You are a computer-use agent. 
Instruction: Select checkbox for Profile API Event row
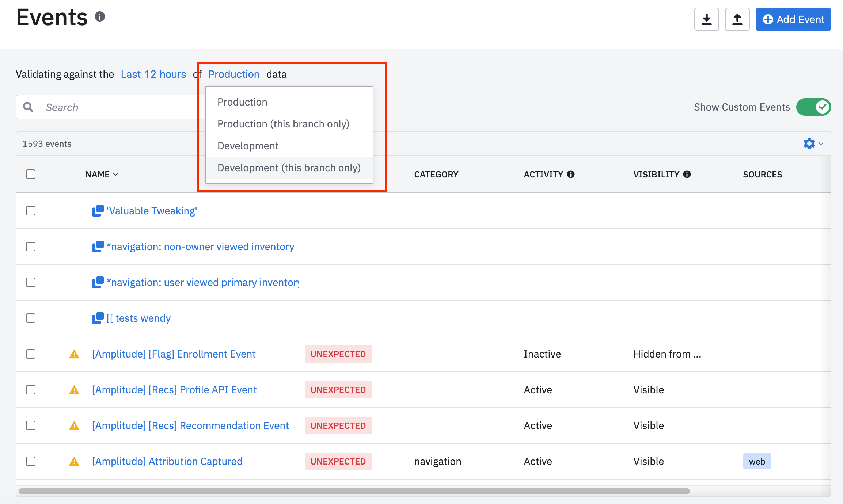[x=31, y=390]
